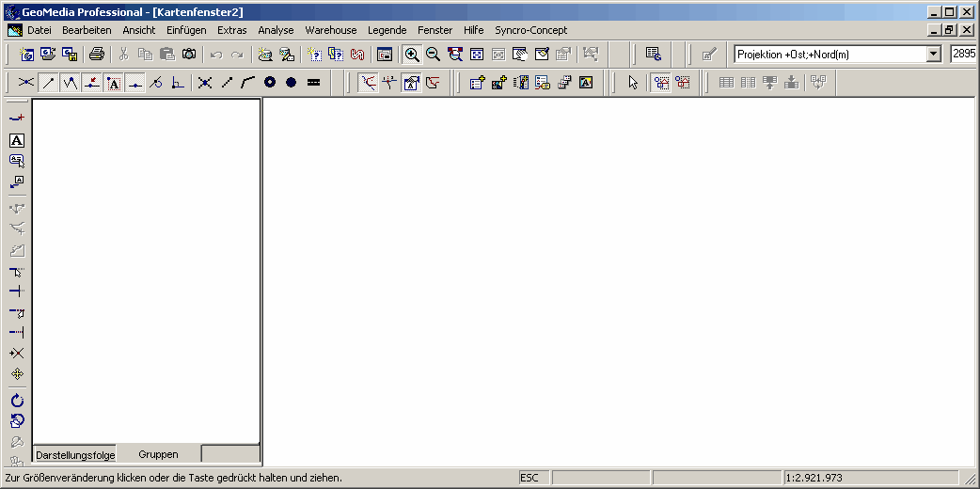This screenshot has width=980, height=489.
Task: Click the Print icon in the toolbar
Action: tap(96, 55)
